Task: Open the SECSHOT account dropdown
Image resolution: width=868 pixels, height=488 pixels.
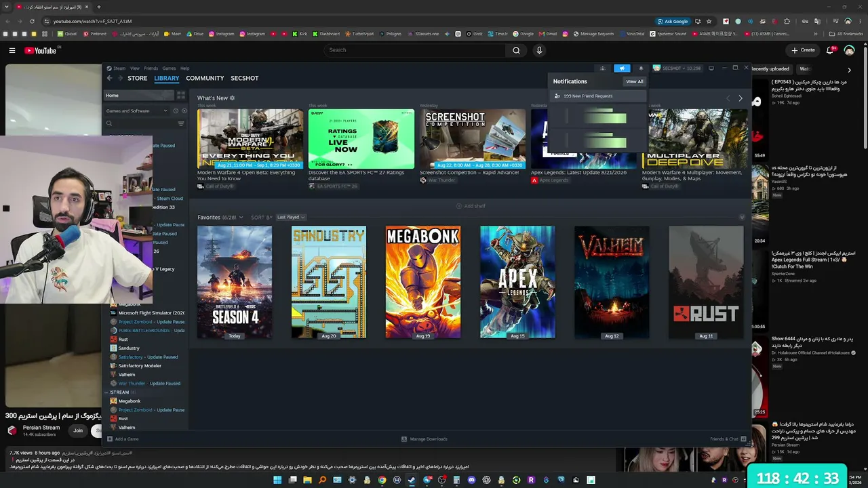Action: point(677,68)
